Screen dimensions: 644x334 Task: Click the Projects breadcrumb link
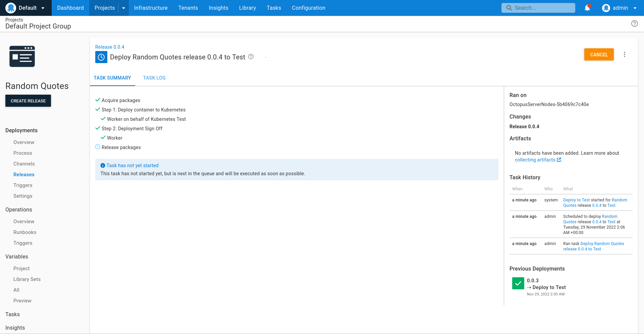click(14, 20)
